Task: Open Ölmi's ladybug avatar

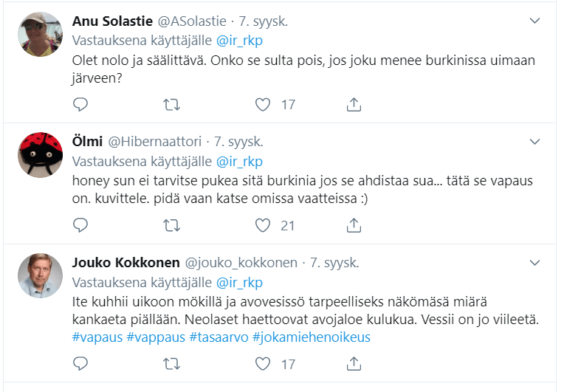Action: coord(40,154)
